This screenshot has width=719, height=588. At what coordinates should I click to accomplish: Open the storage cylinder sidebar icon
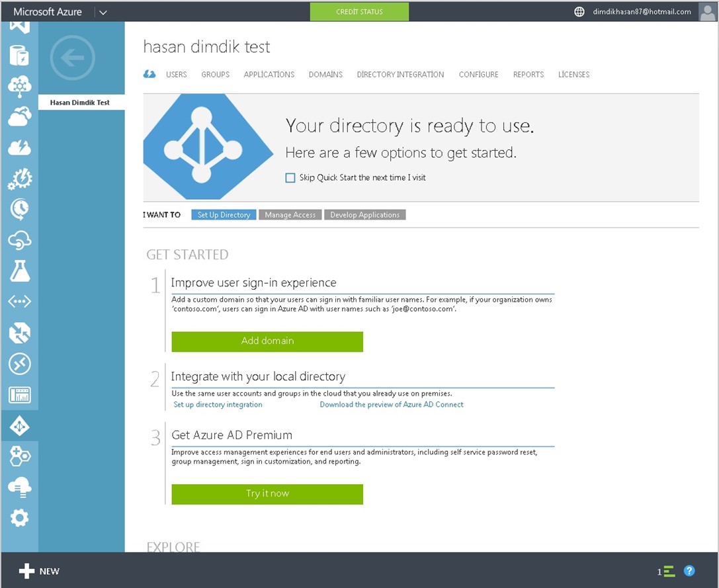19,56
